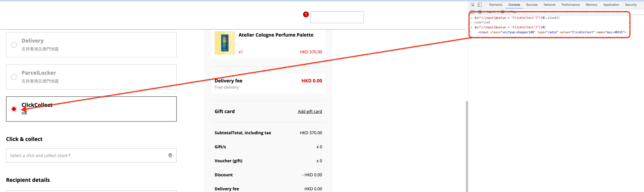The height and width of the screenshot is (192, 644).
Task: Click the Add gift card link
Action: 310,111
